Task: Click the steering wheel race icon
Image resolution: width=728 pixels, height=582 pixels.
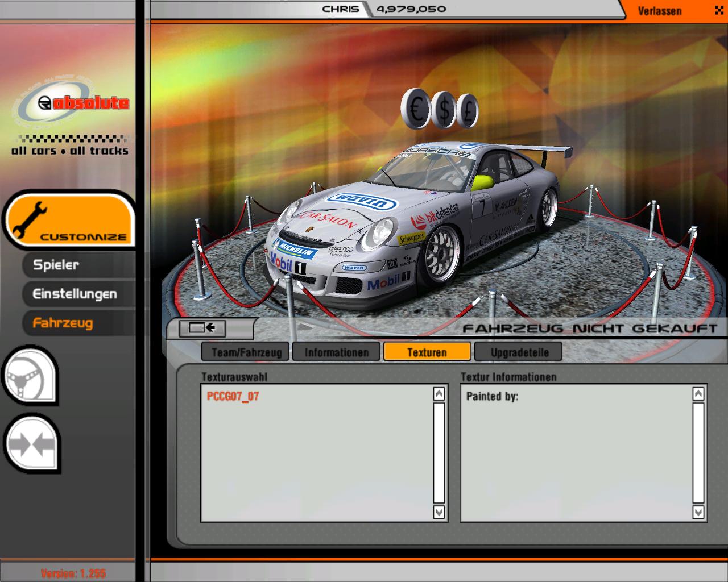Action: (30, 376)
